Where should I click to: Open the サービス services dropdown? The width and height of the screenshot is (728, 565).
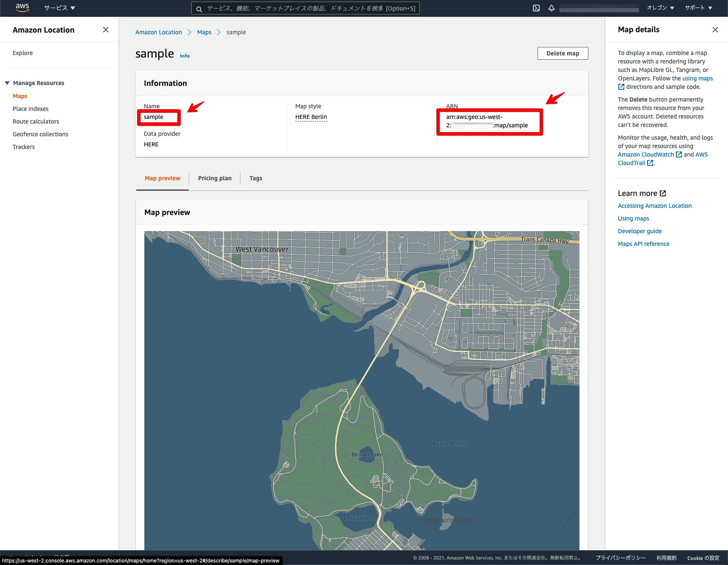[x=60, y=8]
